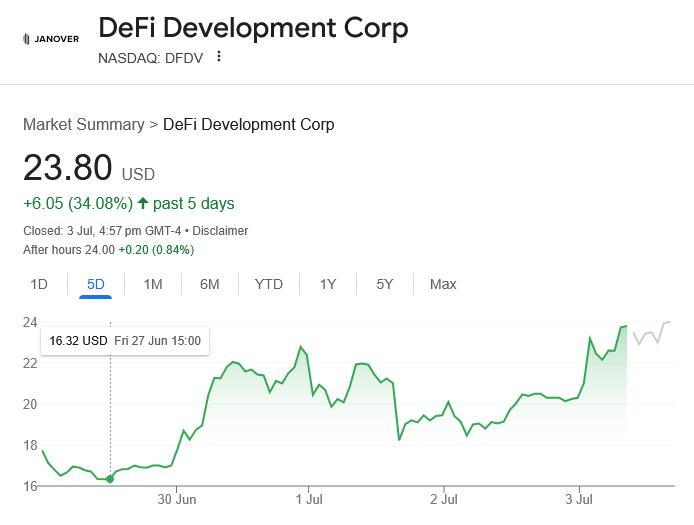Select the Max time range tab

tap(442, 284)
